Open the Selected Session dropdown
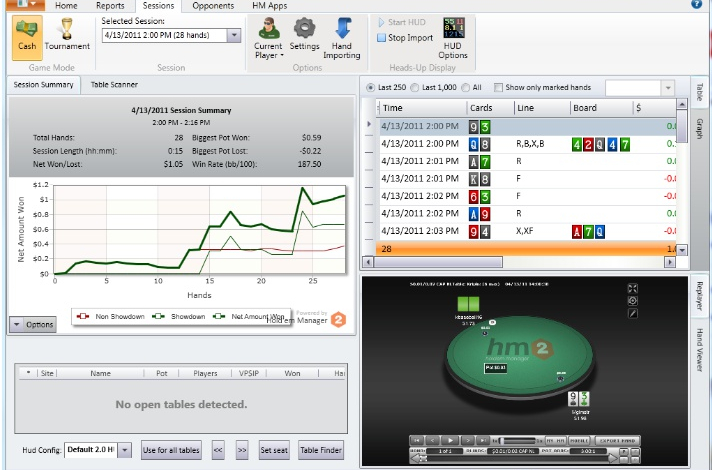Image resolution: width=712 pixels, height=470 pixels. [234, 35]
